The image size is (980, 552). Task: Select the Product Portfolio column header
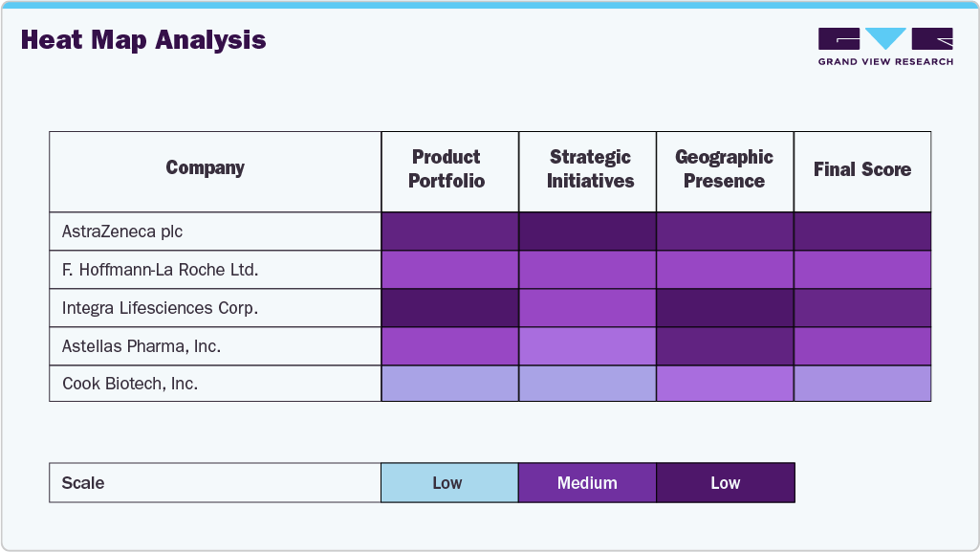coord(446,169)
